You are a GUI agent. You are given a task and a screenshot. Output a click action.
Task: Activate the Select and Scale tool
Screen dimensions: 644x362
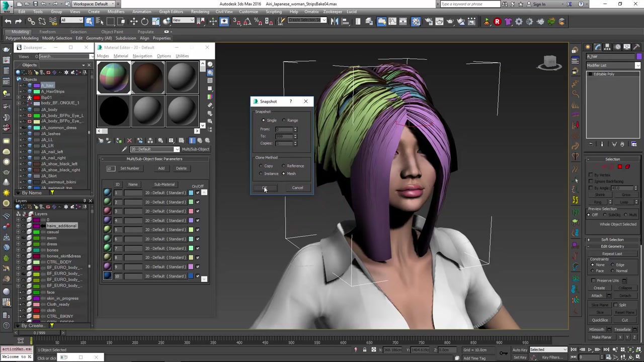(x=155, y=21)
